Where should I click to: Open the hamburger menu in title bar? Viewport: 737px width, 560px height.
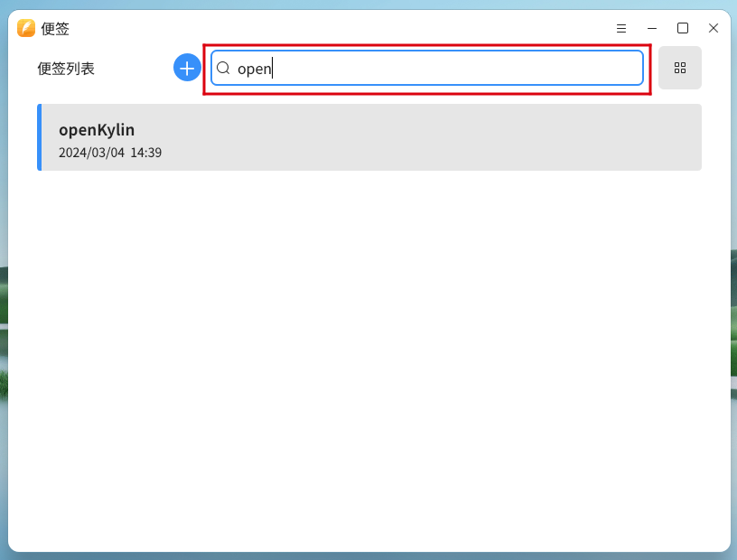pyautogui.click(x=620, y=29)
